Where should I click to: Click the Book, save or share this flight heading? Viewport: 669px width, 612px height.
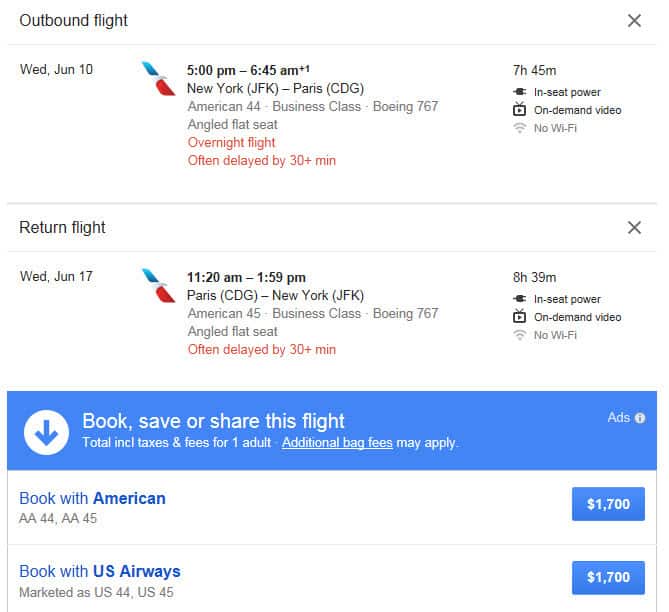coord(213,421)
